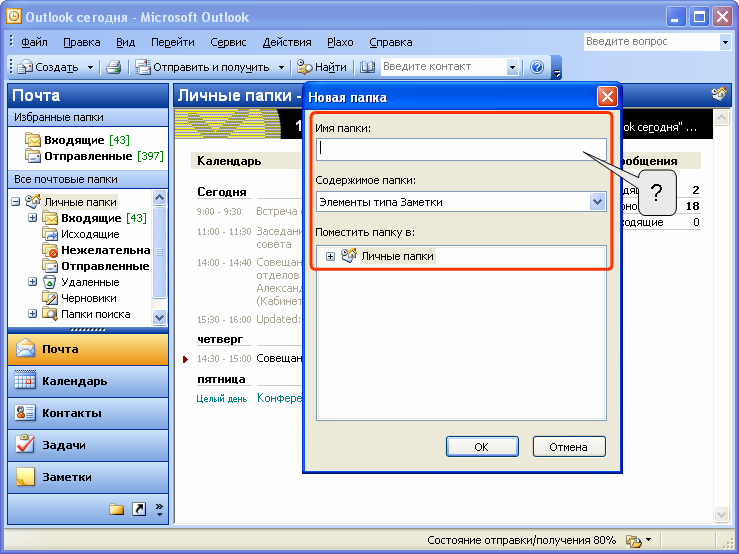This screenshot has width=739, height=554.
Task: Click the Введите вопрос help field
Action: (x=651, y=41)
